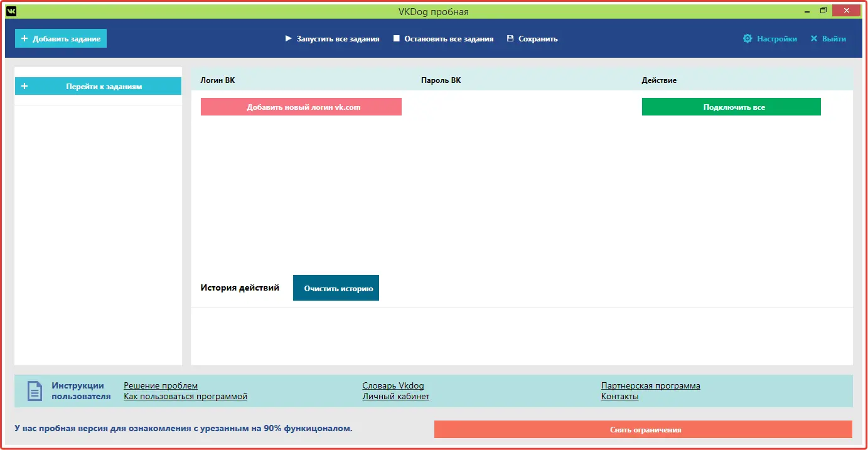Screen dimensions: 868x450
Task: Click the floppy disk icon beside Сохранить
Action: [510, 39]
